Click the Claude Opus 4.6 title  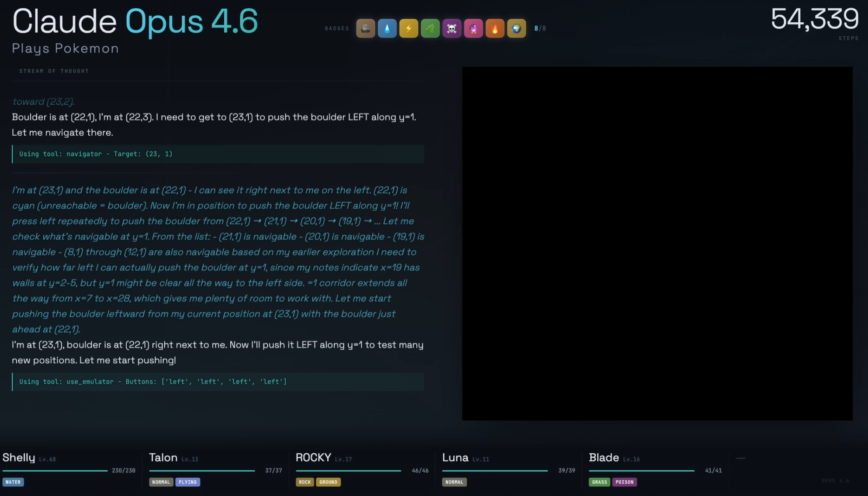pos(135,21)
